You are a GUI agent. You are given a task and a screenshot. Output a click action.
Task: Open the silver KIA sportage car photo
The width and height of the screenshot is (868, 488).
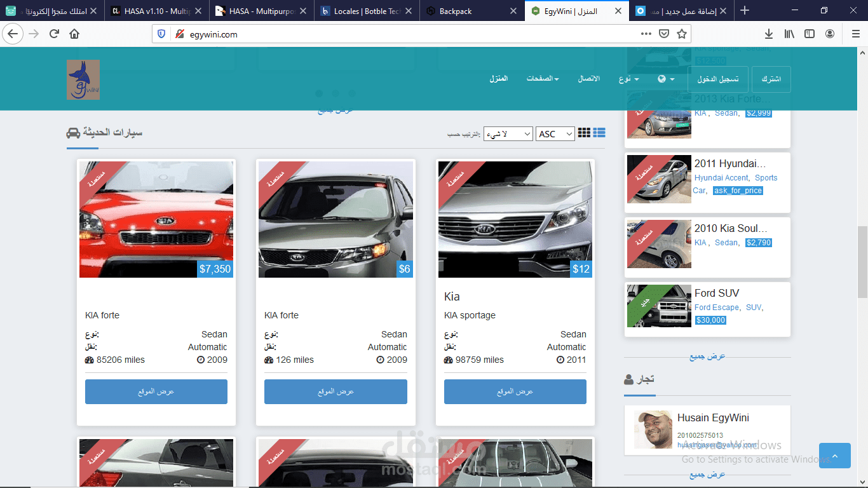pyautogui.click(x=515, y=219)
